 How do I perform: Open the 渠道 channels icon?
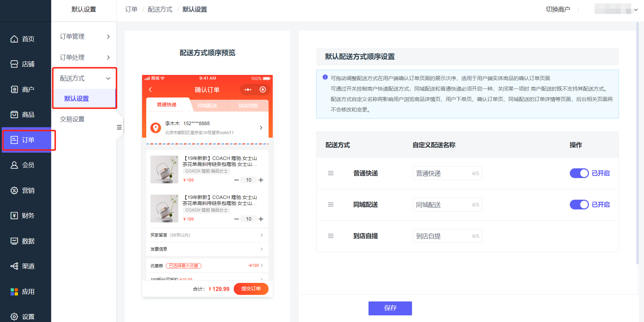14,266
